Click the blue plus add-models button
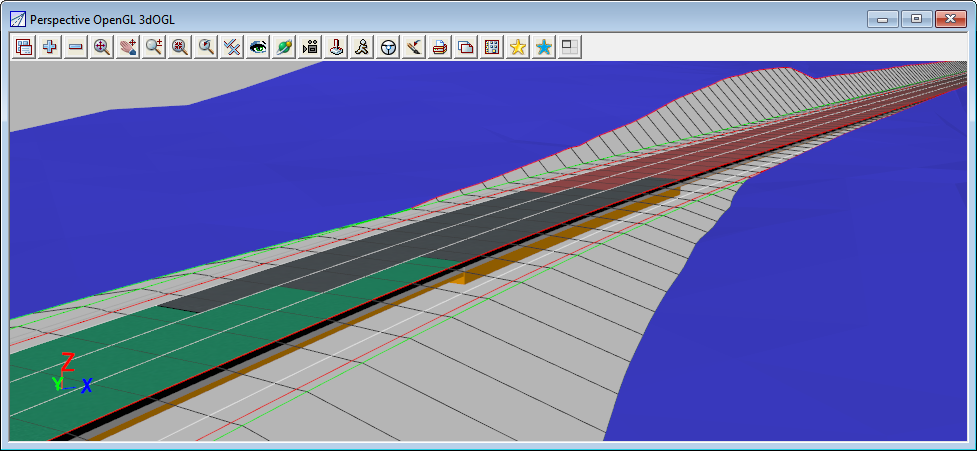This screenshot has width=977, height=451. click(50, 47)
